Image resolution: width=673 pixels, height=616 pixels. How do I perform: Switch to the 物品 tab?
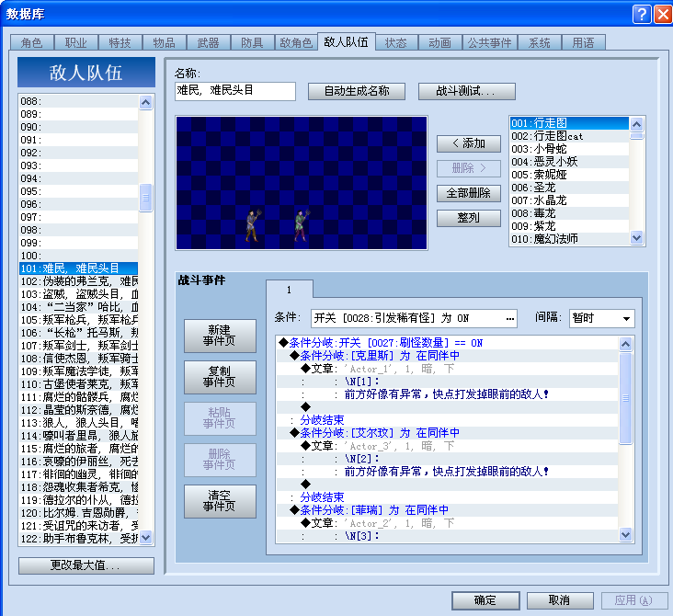pyautogui.click(x=165, y=42)
